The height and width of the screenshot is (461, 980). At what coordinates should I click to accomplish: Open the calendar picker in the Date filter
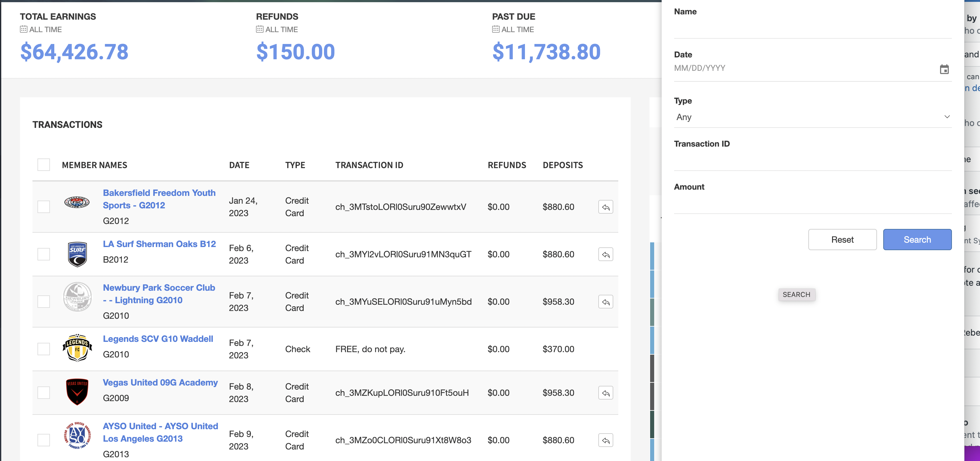tap(945, 69)
